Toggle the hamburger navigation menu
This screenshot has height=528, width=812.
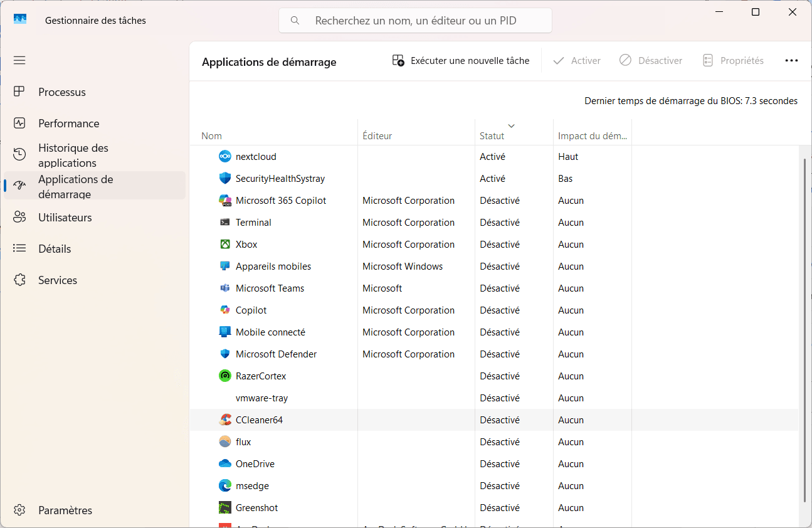(19, 60)
